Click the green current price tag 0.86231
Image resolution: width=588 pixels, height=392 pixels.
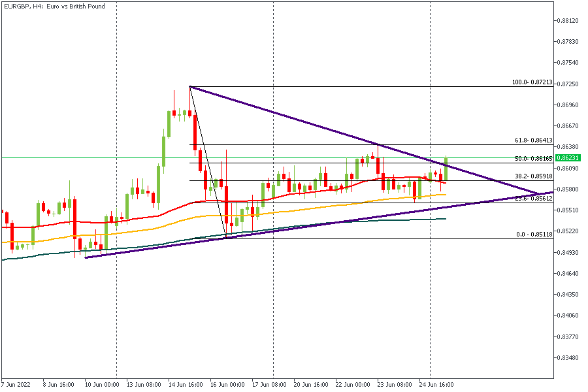point(568,158)
